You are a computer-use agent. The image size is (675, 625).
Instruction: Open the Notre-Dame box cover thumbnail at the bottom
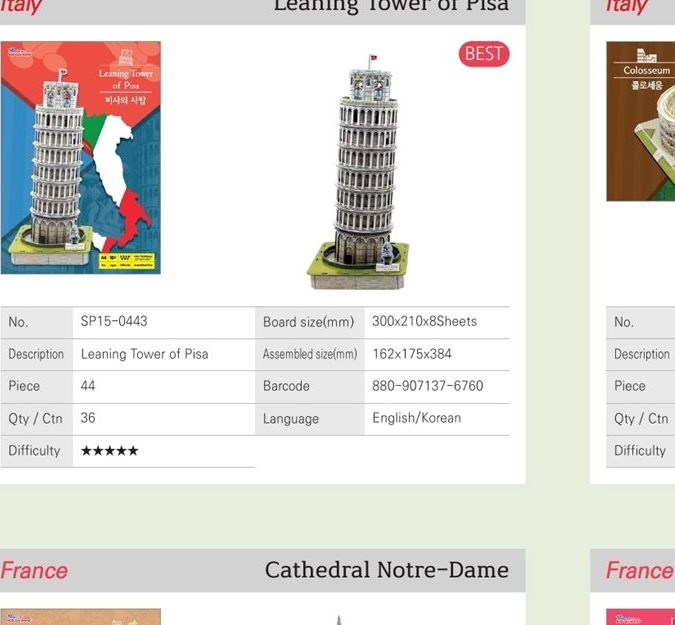click(81, 617)
